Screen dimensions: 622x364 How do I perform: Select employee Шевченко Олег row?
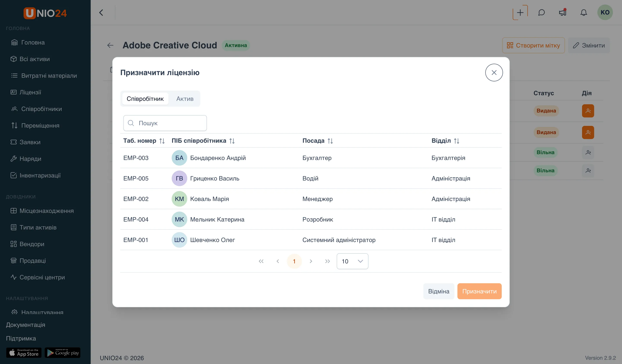point(311,240)
